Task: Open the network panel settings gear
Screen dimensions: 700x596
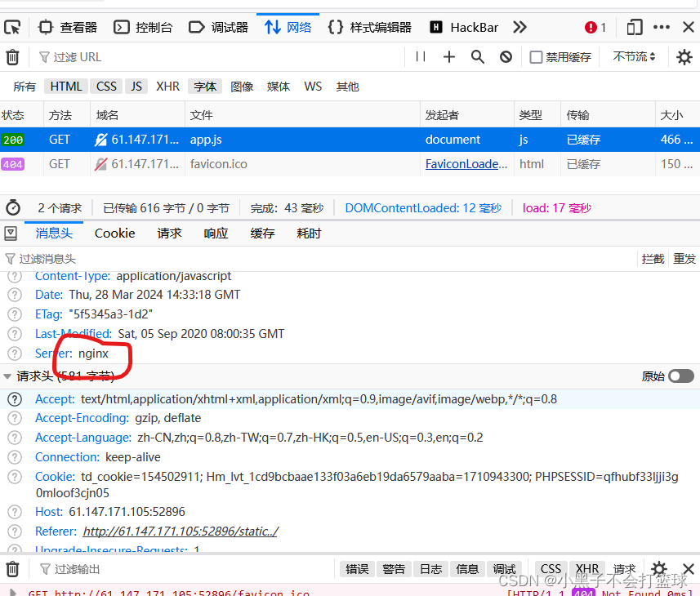Action: point(684,57)
